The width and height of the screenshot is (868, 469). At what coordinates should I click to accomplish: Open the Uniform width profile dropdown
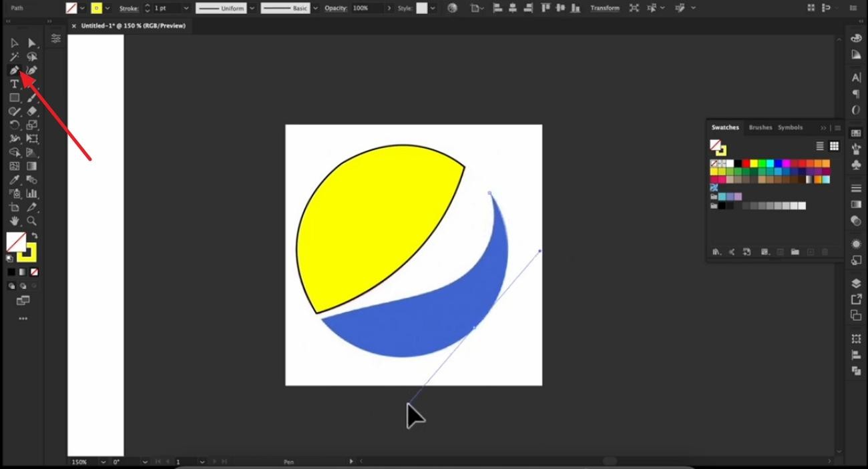252,8
